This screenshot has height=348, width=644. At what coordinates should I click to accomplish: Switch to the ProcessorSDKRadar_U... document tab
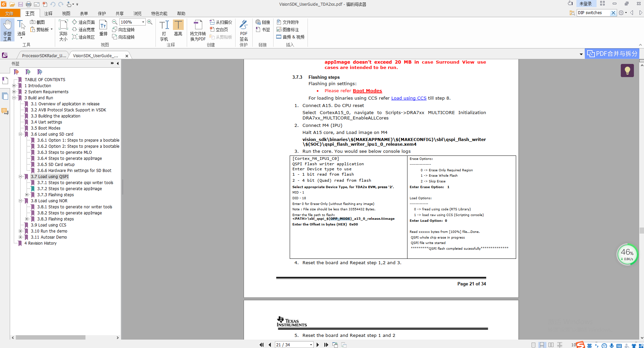pos(44,56)
